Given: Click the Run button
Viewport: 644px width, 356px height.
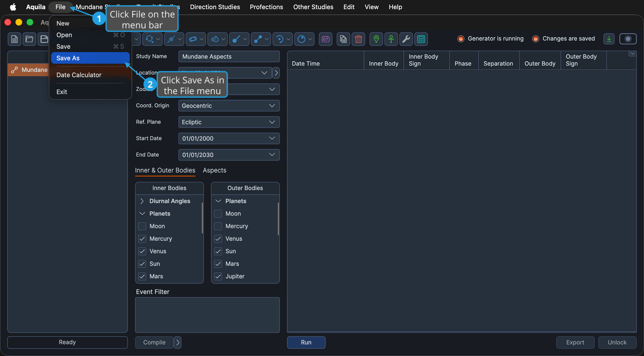Looking at the screenshot, I should point(306,342).
